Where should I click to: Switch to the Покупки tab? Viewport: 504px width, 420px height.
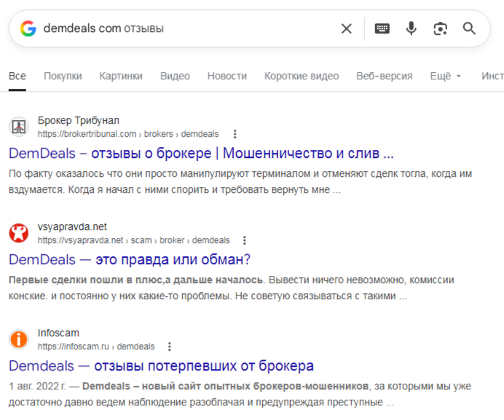[63, 76]
